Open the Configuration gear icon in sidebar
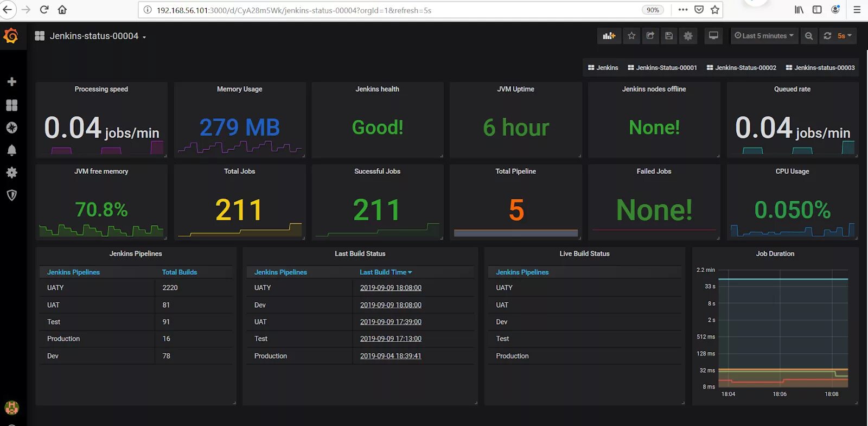The height and width of the screenshot is (426, 868). coord(11,173)
